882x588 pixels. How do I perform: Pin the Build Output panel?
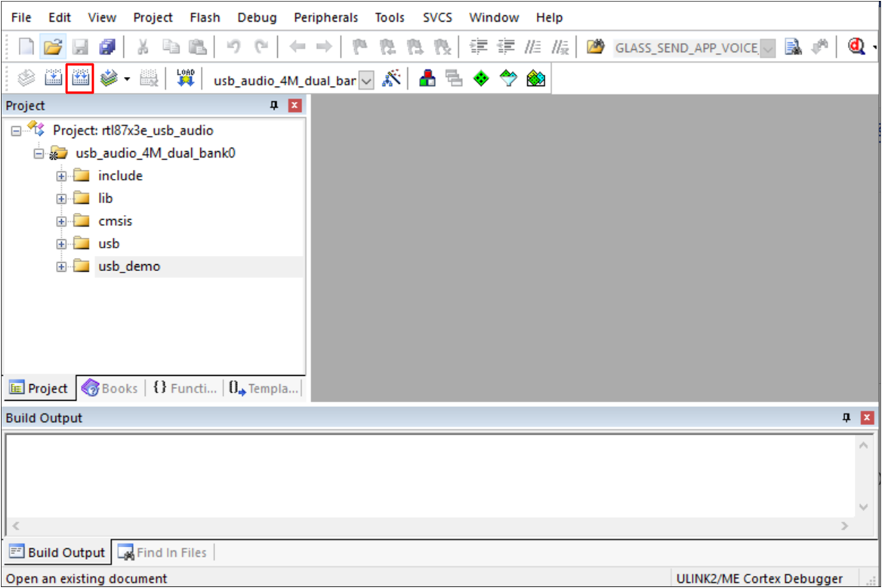(x=847, y=417)
